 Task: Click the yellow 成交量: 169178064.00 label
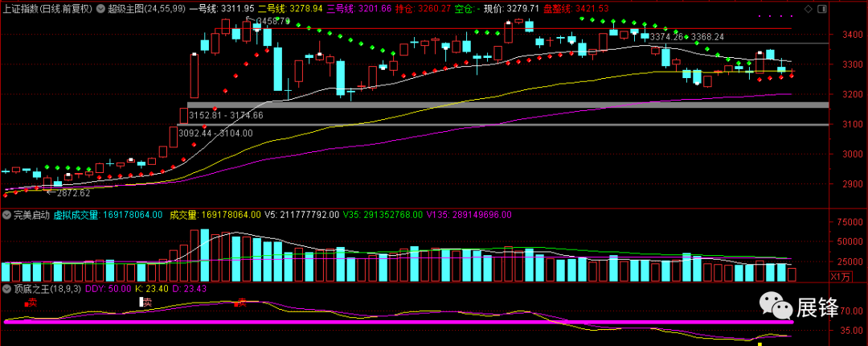(x=215, y=214)
